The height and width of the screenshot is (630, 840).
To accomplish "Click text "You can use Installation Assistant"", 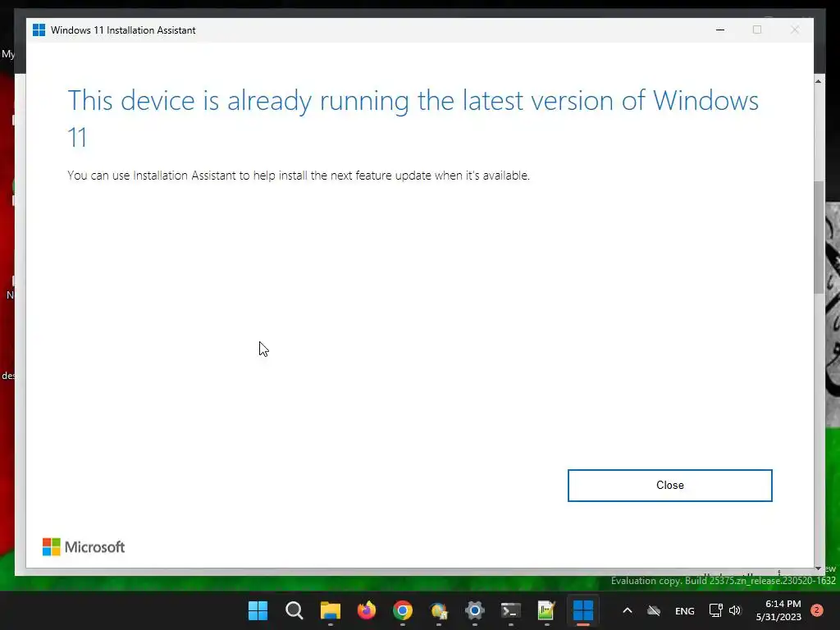I will (152, 176).
